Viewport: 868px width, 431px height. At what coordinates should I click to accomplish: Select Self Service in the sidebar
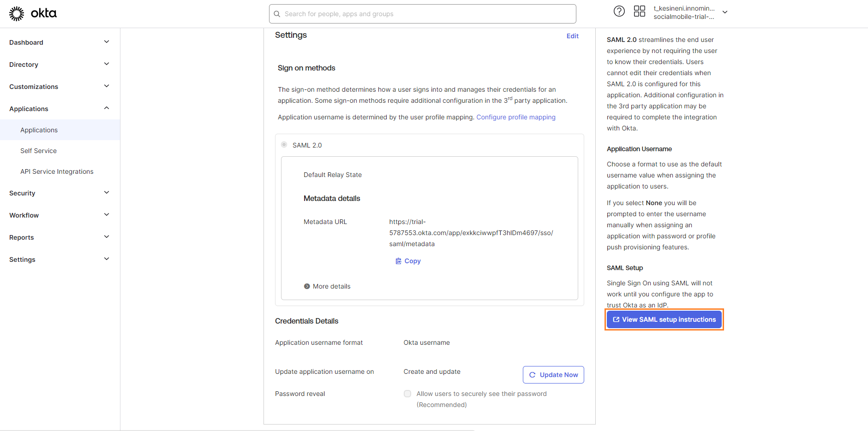[x=38, y=150]
